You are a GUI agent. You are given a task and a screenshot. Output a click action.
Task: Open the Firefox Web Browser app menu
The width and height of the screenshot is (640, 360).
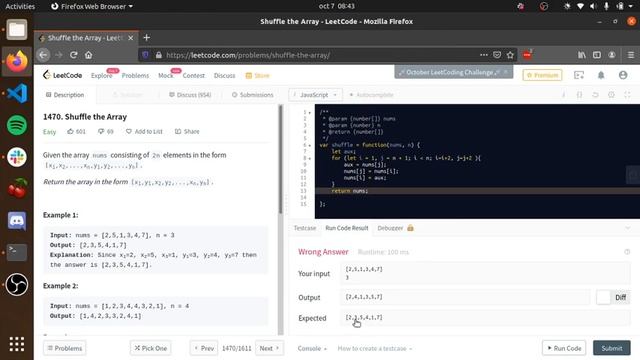[x=92, y=6]
